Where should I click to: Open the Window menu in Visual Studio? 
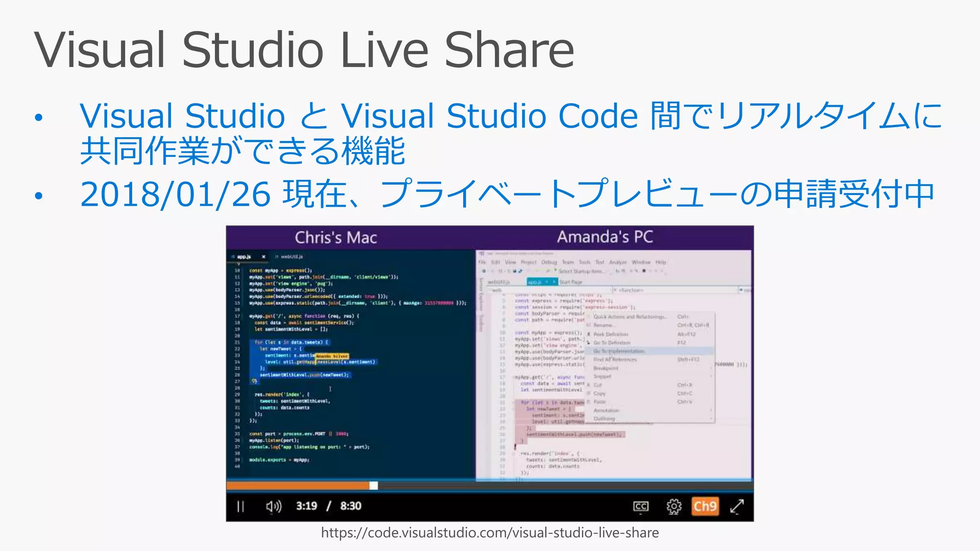[641, 262]
